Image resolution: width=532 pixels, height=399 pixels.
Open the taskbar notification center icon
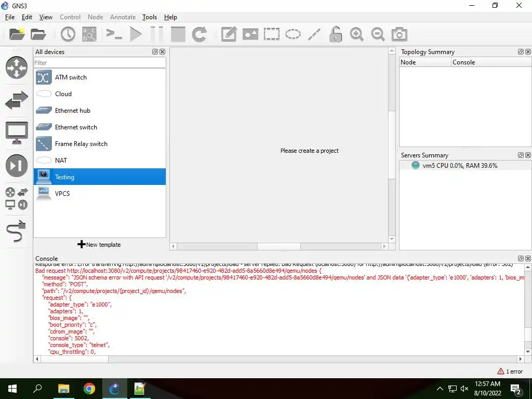pyautogui.click(x=516, y=389)
